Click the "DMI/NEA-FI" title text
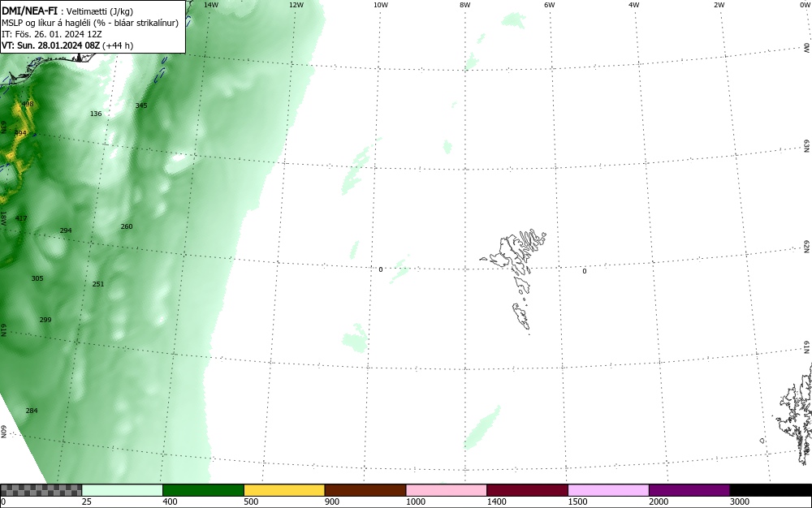 (x=29, y=11)
